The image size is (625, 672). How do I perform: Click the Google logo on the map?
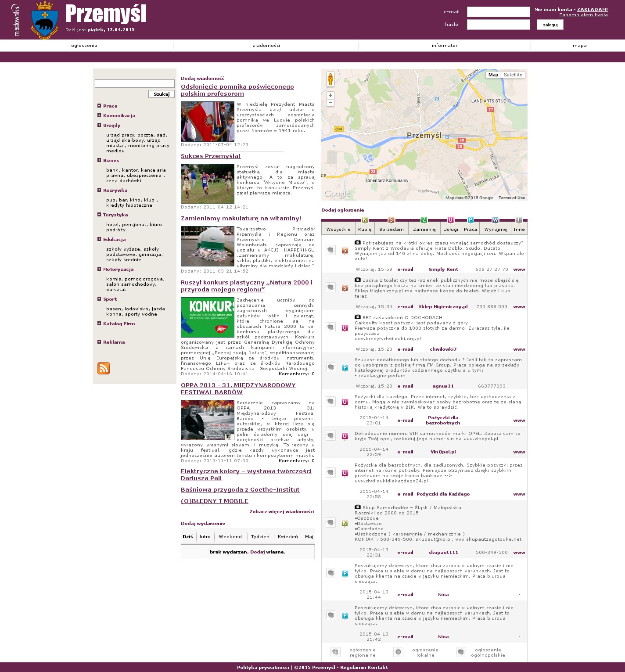[337, 194]
